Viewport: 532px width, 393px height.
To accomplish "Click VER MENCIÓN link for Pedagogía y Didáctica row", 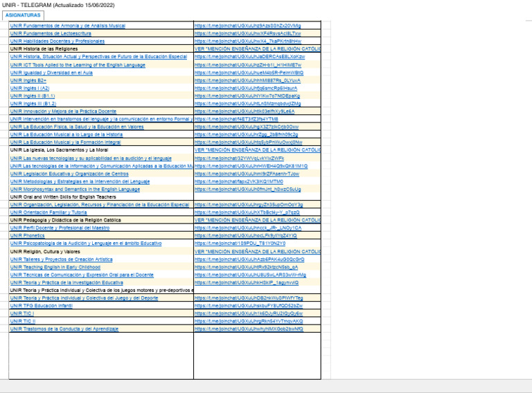I will (258, 220).
